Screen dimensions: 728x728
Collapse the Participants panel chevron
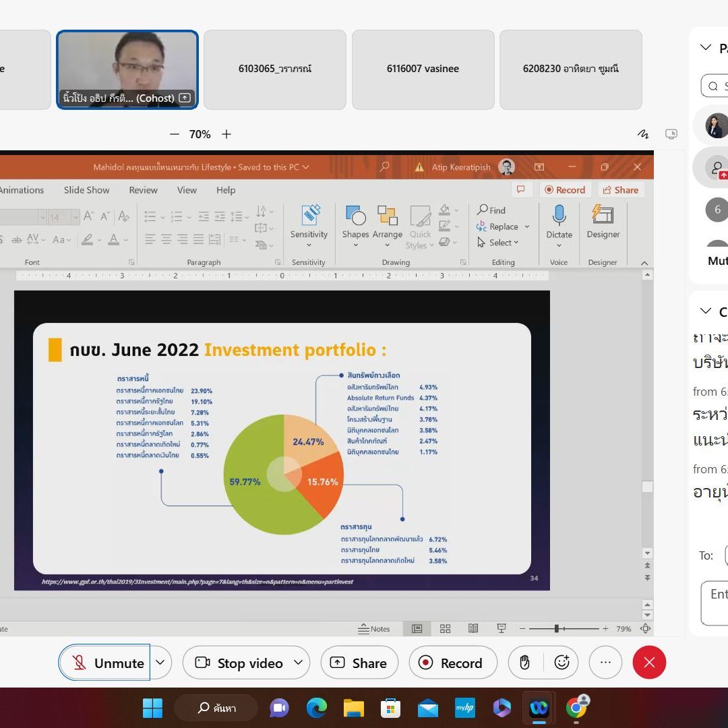pos(706,48)
